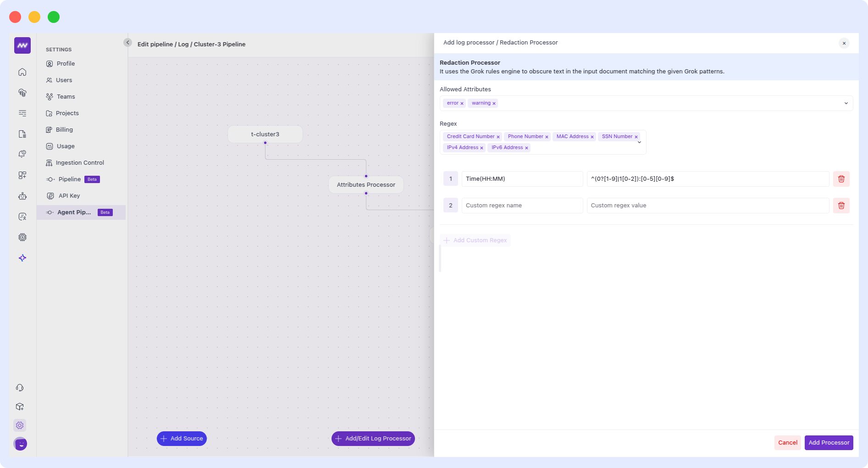Viewport: 868px width, 468px height.
Task: Click the Cancel button
Action: point(787,443)
